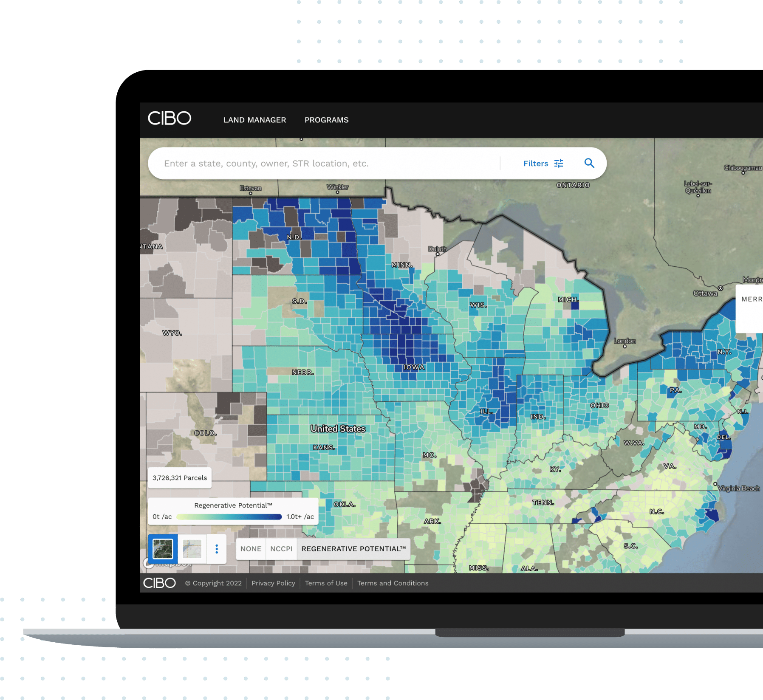
Task: Click the N.D. state label
Action: (x=294, y=237)
